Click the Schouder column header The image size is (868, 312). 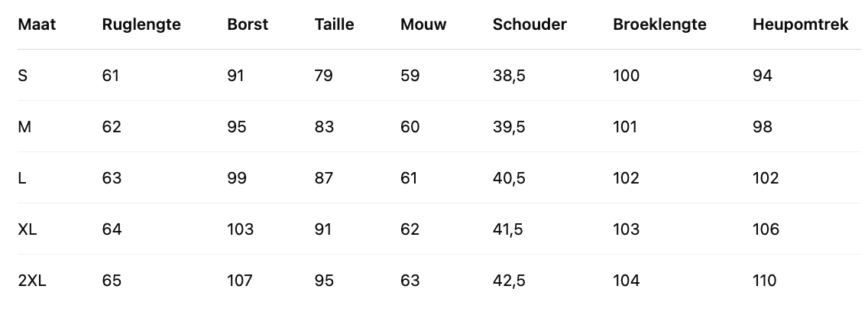pyautogui.click(x=530, y=24)
